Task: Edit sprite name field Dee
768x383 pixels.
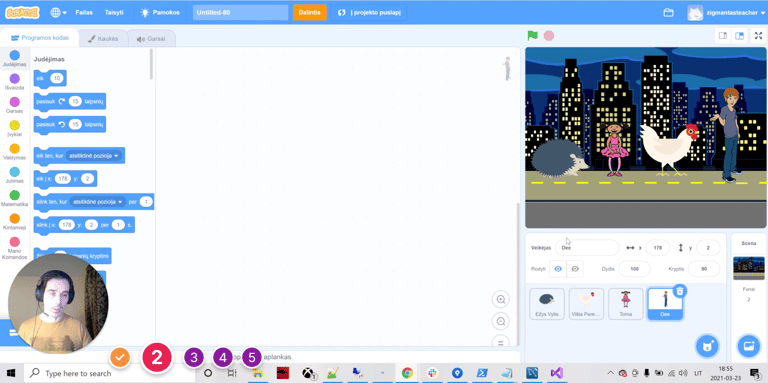Action: 587,248
